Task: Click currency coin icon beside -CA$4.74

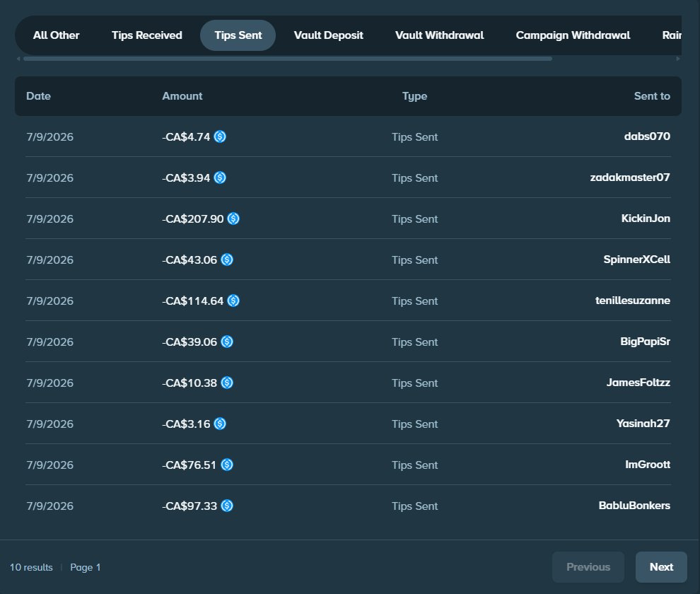Action: pyautogui.click(x=220, y=136)
